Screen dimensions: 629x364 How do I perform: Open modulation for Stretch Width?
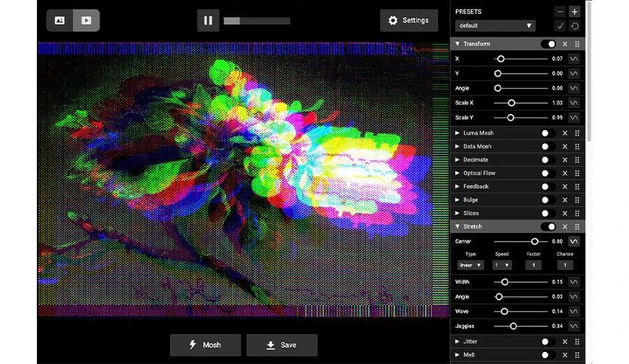[574, 282]
